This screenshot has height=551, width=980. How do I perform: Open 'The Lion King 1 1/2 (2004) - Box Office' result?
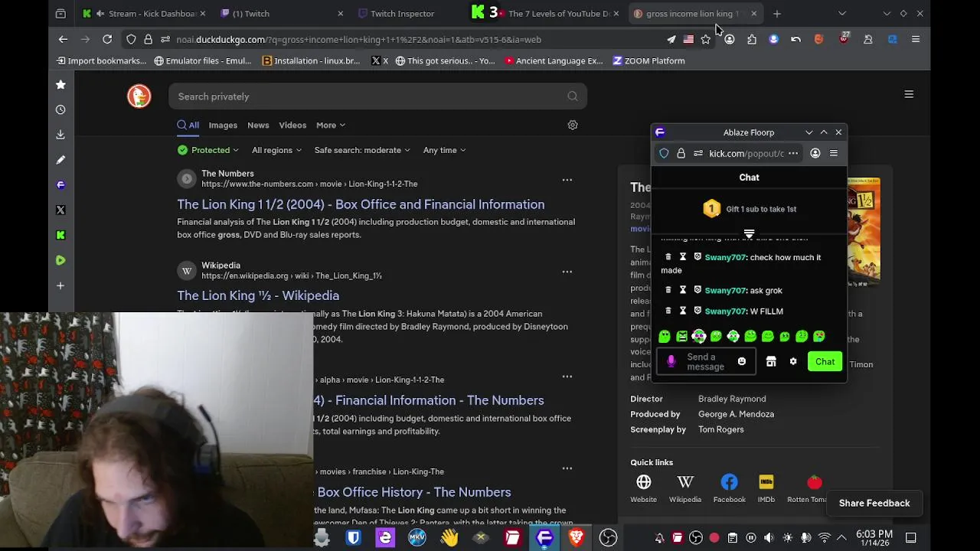pos(361,204)
